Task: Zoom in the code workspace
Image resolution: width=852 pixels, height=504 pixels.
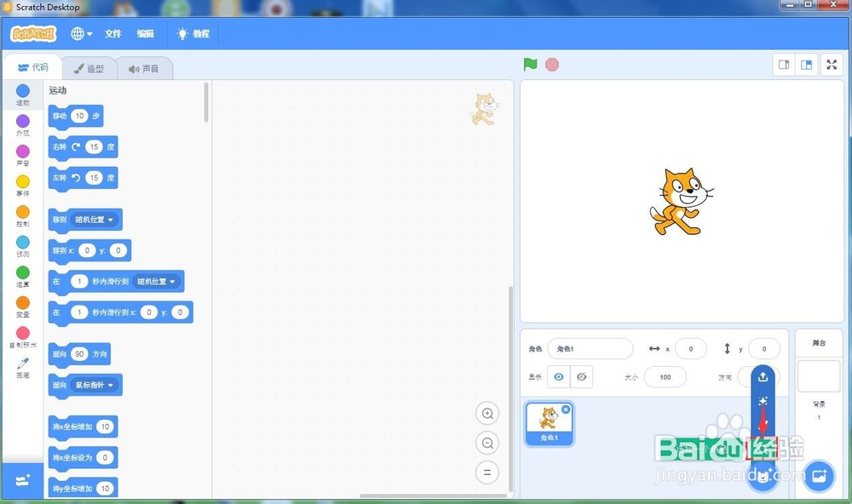Action: 487,413
